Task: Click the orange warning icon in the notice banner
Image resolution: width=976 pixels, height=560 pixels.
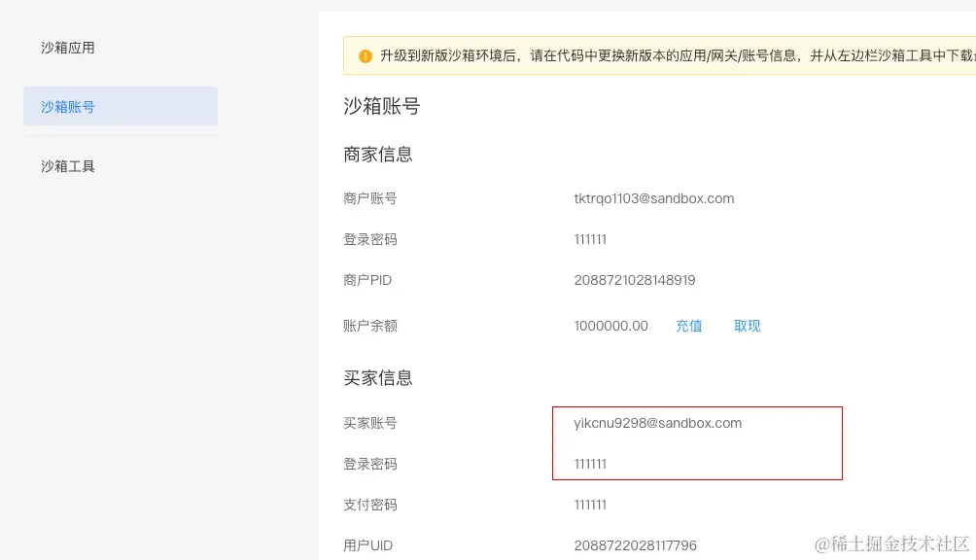Action: (366, 56)
